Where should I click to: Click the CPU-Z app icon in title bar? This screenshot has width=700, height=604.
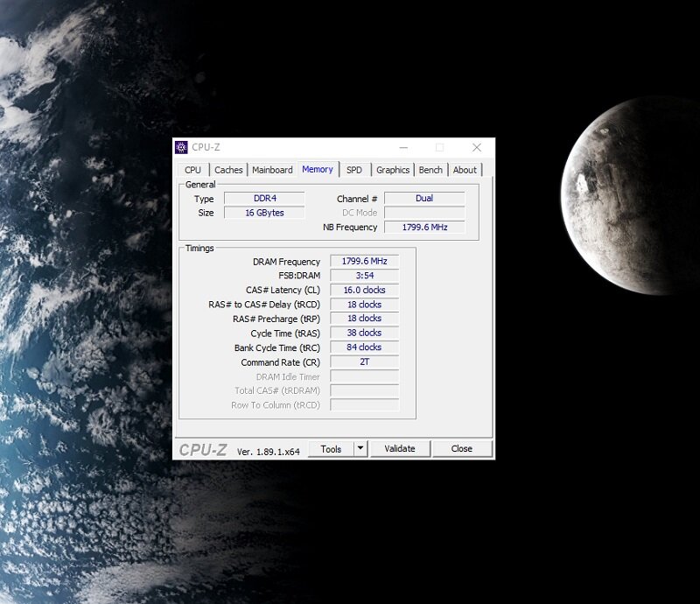pos(181,147)
